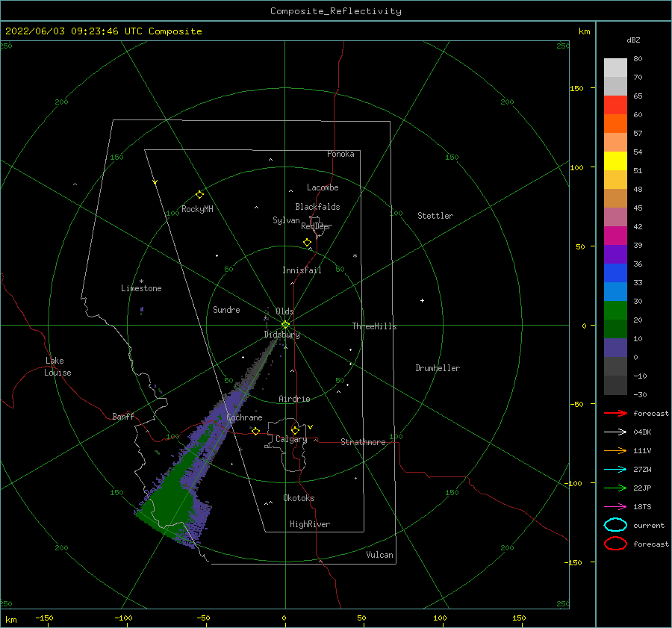Select the RedDeer label on the map

317,226
